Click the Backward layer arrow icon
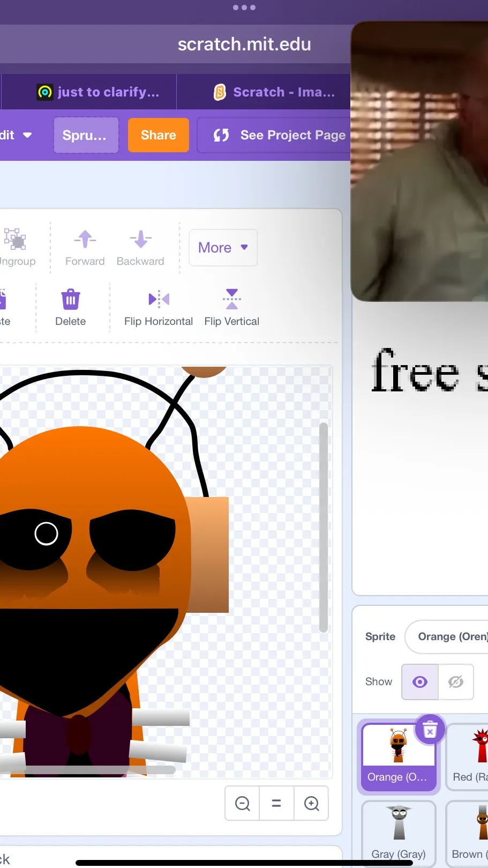 [x=141, y=239]
